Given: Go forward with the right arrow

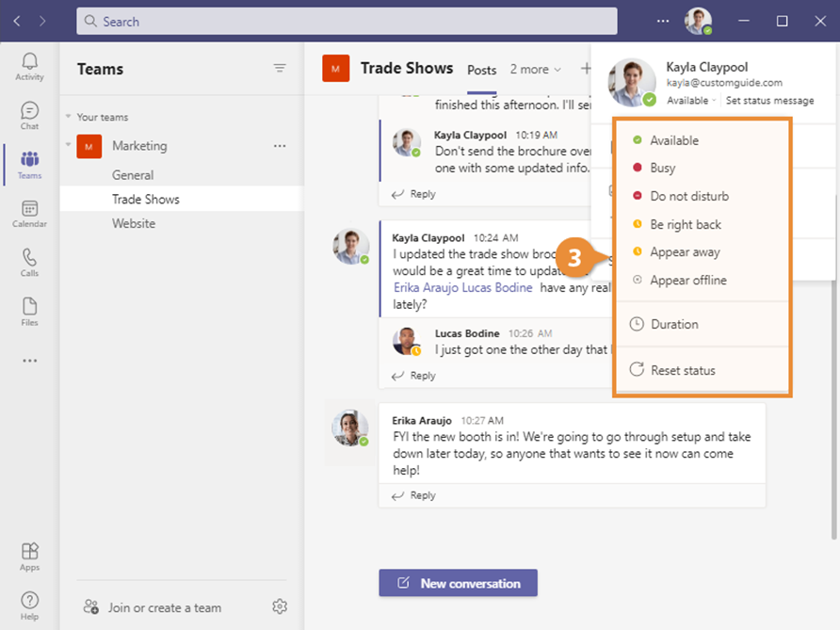Looking at the screenshot, I should (x=42, y=21).
